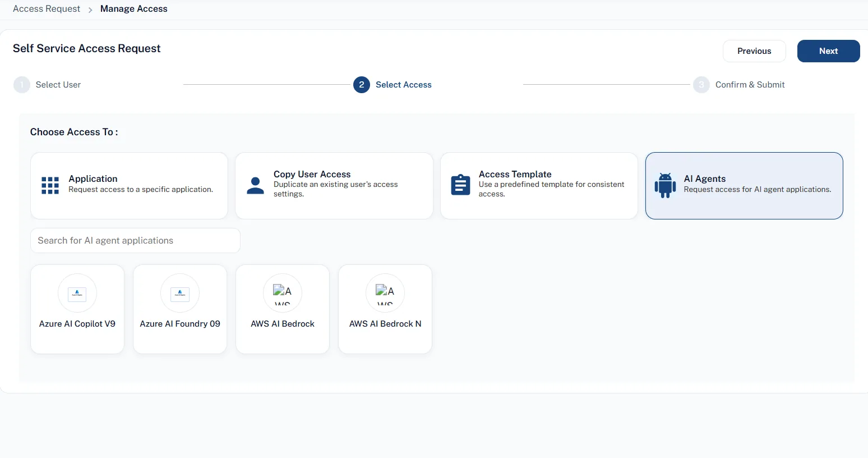Click the Application grid icon
The height and width of the screenshot is (458, 868).
(50, 185)
